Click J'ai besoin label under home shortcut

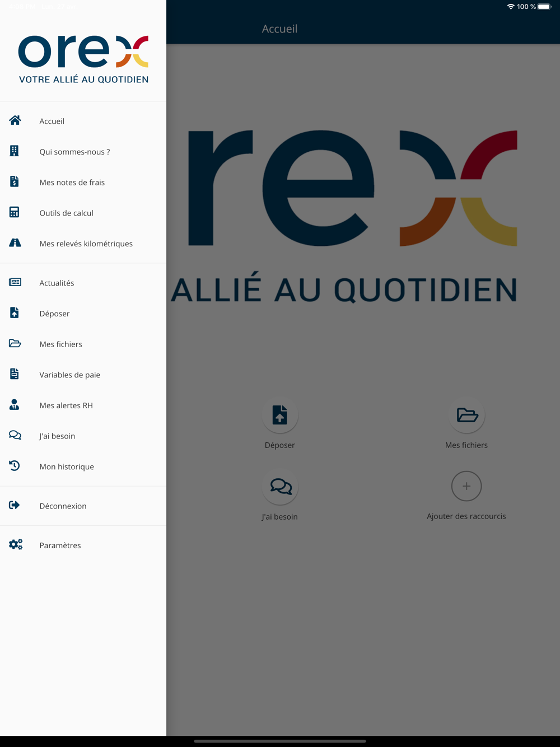(280, 517)
